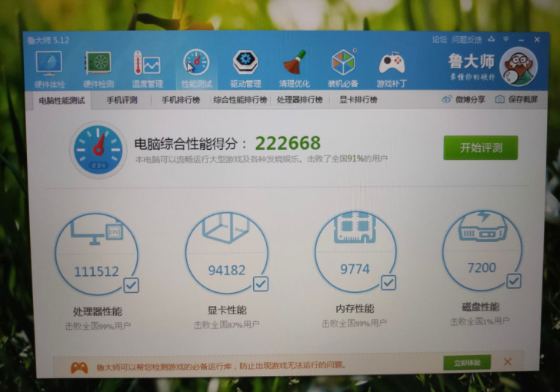Click the memory chip icon
Viewport: 560px width, 392px height.
pyautogui.click(x=355, y=228)
